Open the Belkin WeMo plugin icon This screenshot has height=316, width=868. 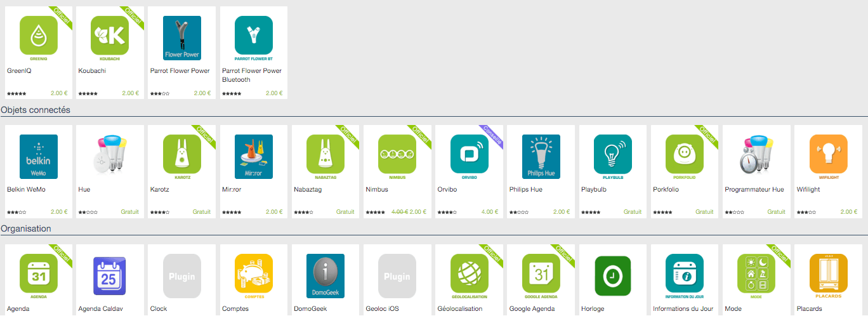(x=39, y=157)
